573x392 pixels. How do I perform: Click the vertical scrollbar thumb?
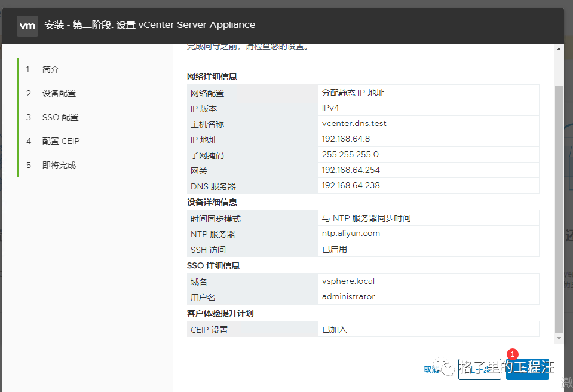[x=559, y=210]
